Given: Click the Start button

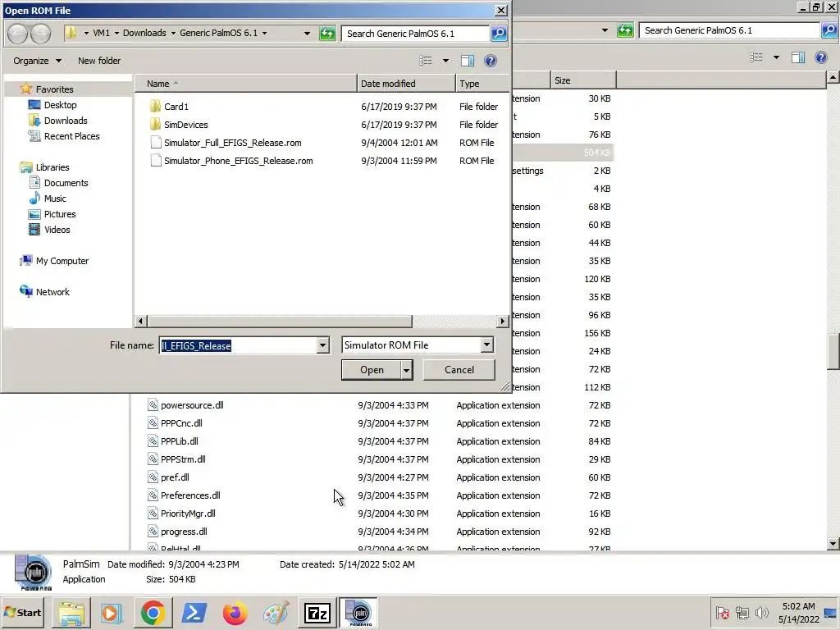Looking at the screenshot, I should [x=23, y=612].
